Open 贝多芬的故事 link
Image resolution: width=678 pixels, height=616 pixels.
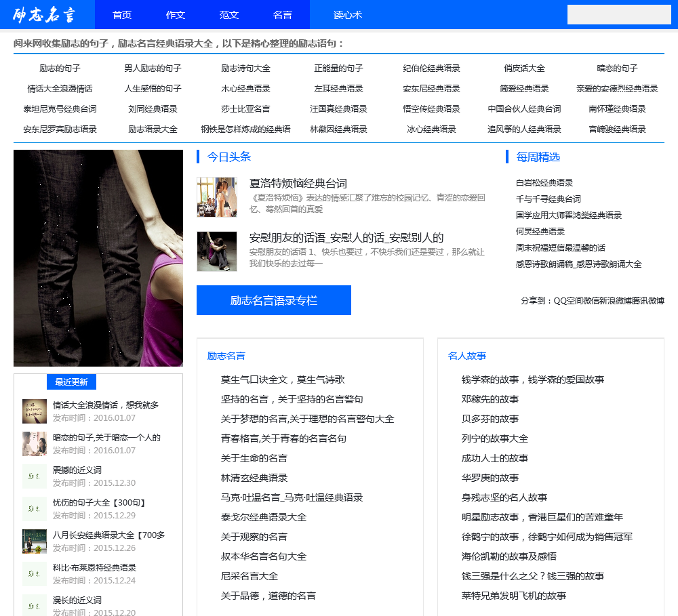(490, 419)
